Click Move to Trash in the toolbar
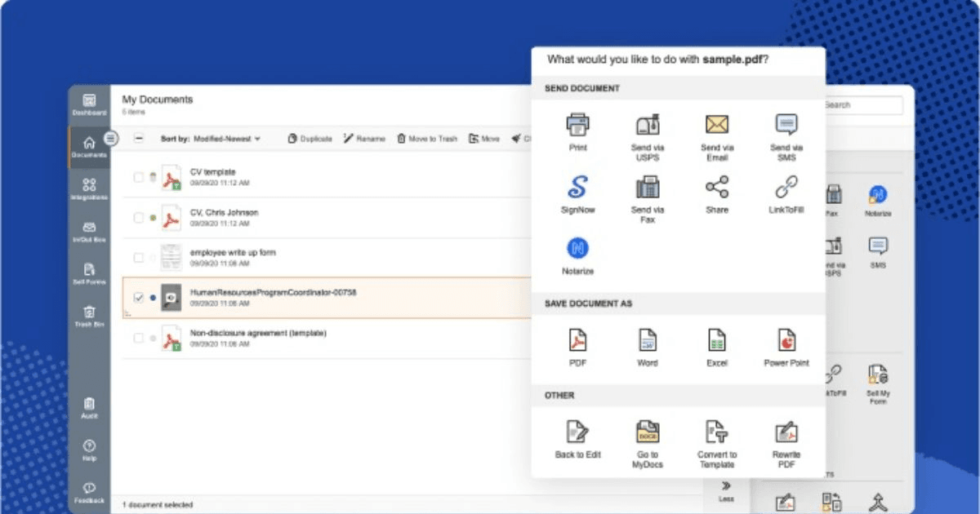Viewport: 980px width, 514px height. click(x=427, y=139)
